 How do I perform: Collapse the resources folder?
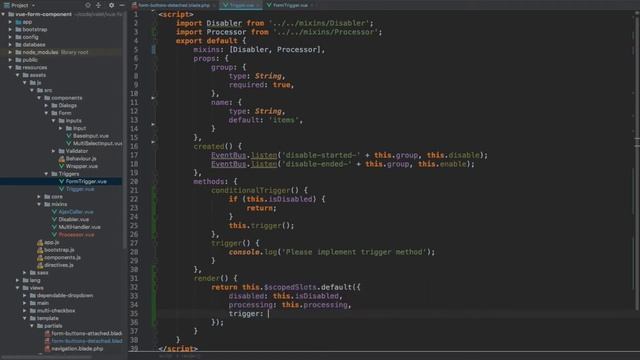tap(10, 67)
